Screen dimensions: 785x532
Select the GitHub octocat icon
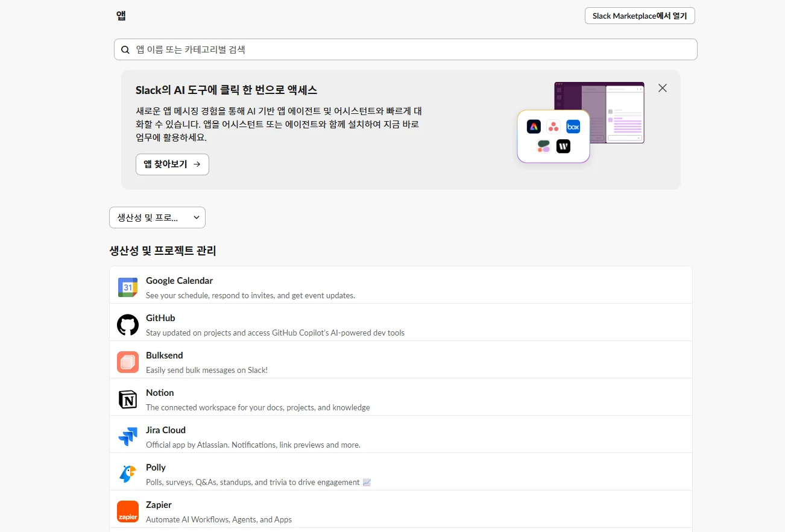pyautogui.click(x=128, y=325)
